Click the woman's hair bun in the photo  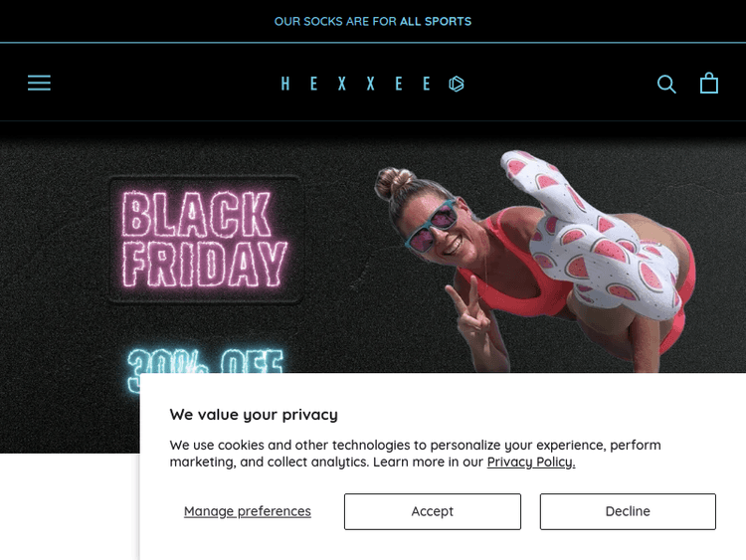click(x=395, y=182)
